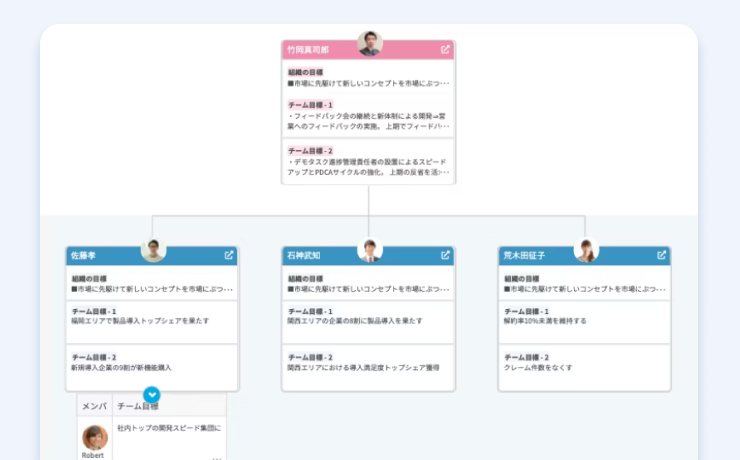Click デモタスク進捗管理責任者 goal text in top card
This screenshot has height=460, width=740.
[368, 167]
